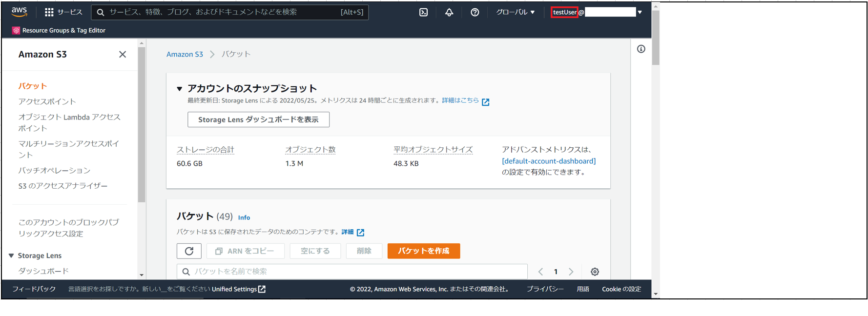Open このアカウントのブロックパブリックアクセス設定
The height and width of the screenshot is (316, 868).
pos(69,228)
